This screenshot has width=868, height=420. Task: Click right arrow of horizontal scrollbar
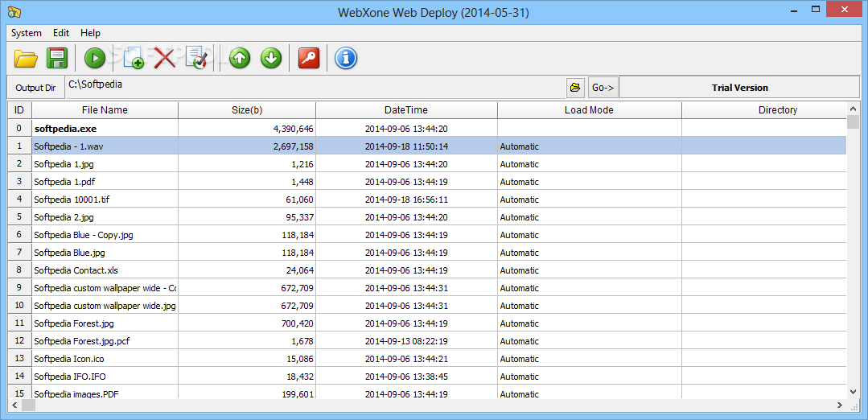(841, 406)
